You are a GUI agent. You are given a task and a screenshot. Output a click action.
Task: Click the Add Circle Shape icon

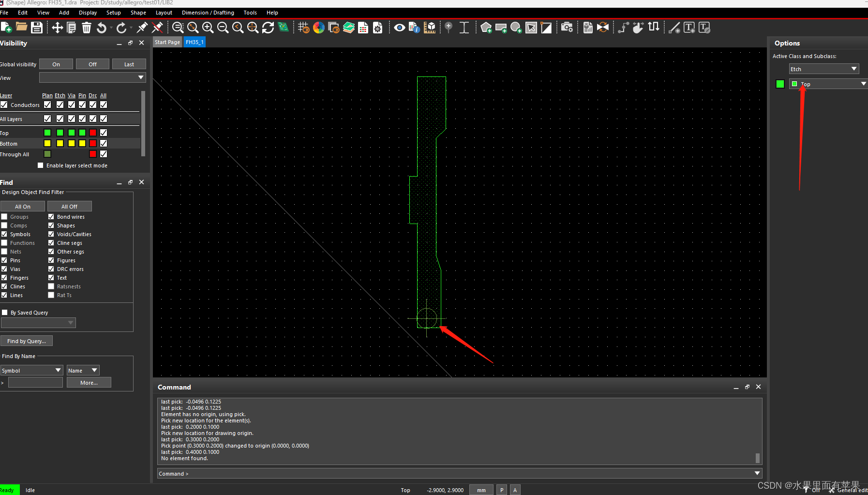[516, 28]
